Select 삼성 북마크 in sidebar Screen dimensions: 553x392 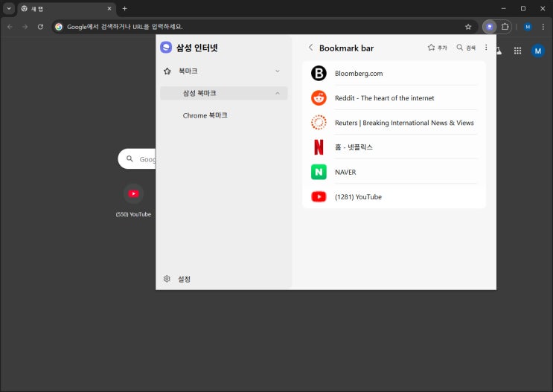pyautogui.click(x=224, y=94)
